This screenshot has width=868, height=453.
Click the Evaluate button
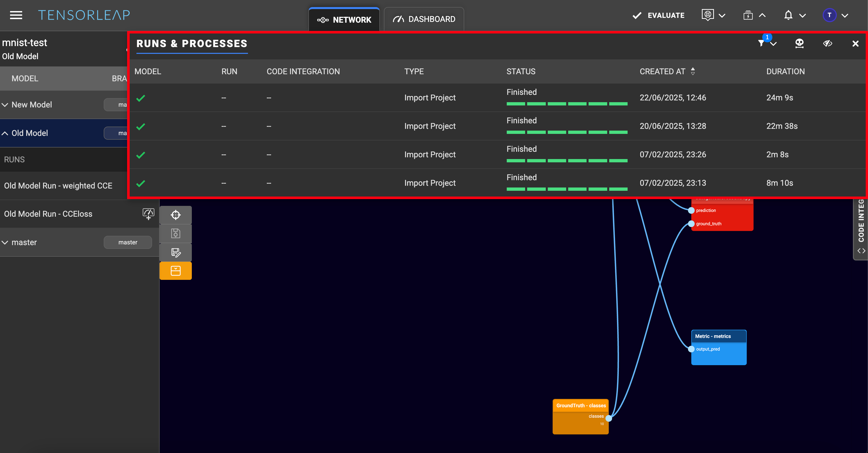point(658,16)
